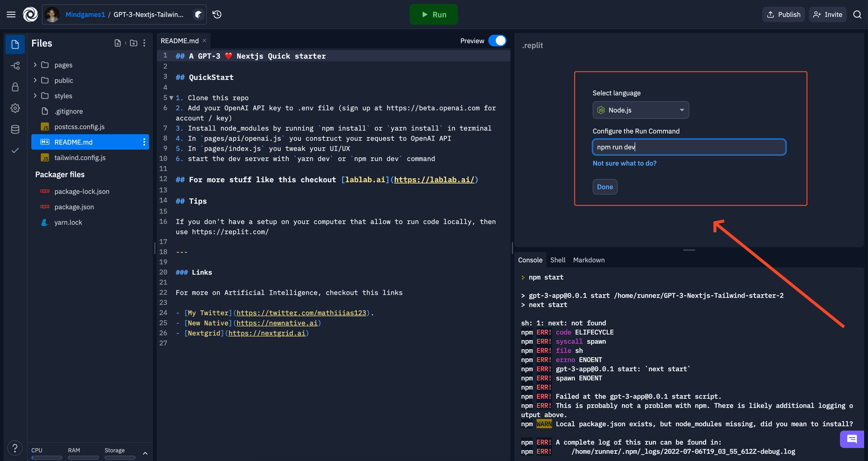Click the Packager files section heading
The height and width of the screenshot is (461, 868).
tap(60, 174)
